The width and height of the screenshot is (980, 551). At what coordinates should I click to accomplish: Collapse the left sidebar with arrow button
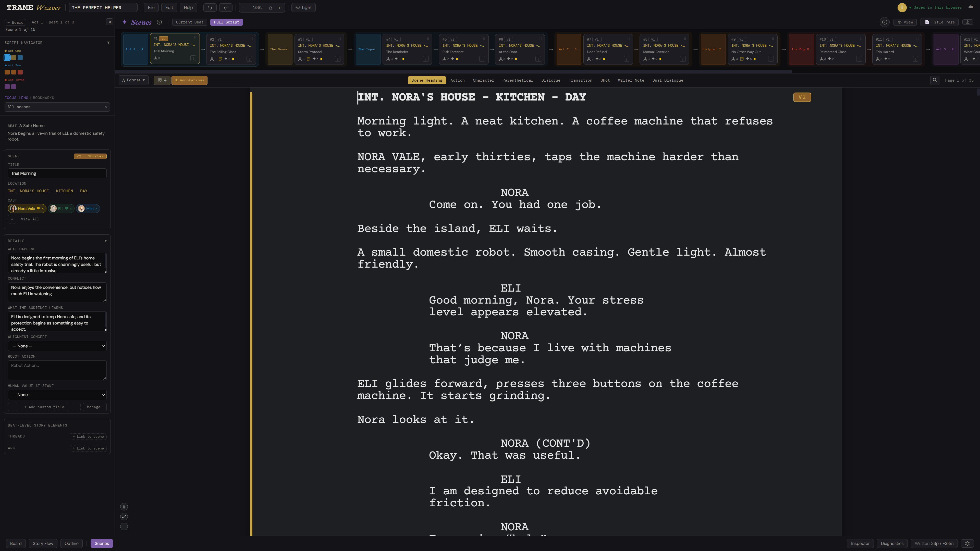109,22
